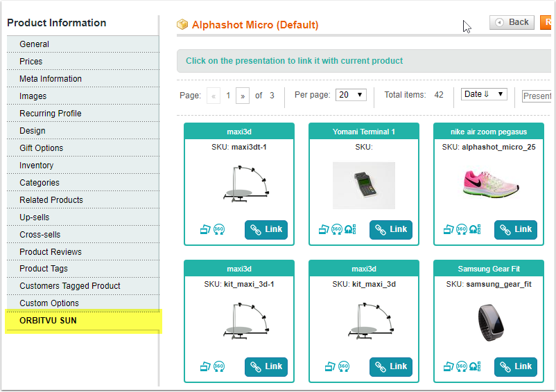The image size is (556, 392).
Task: Click 360 icon on kit_maxi_3d-1 card
Action: [x=219, y=366]
